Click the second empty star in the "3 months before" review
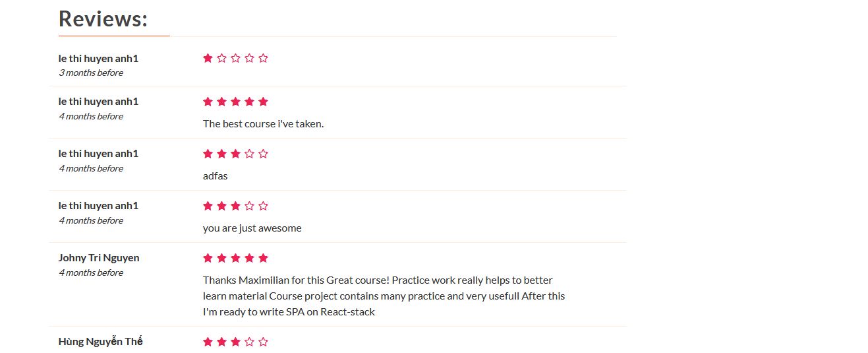868x353 pixels. point(222,58)
